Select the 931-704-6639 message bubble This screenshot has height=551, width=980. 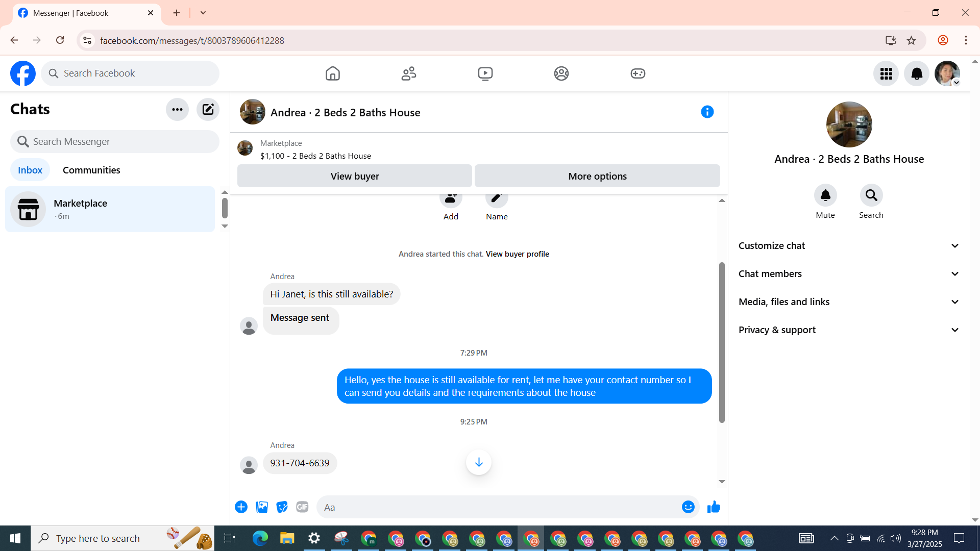pos(300,463)
